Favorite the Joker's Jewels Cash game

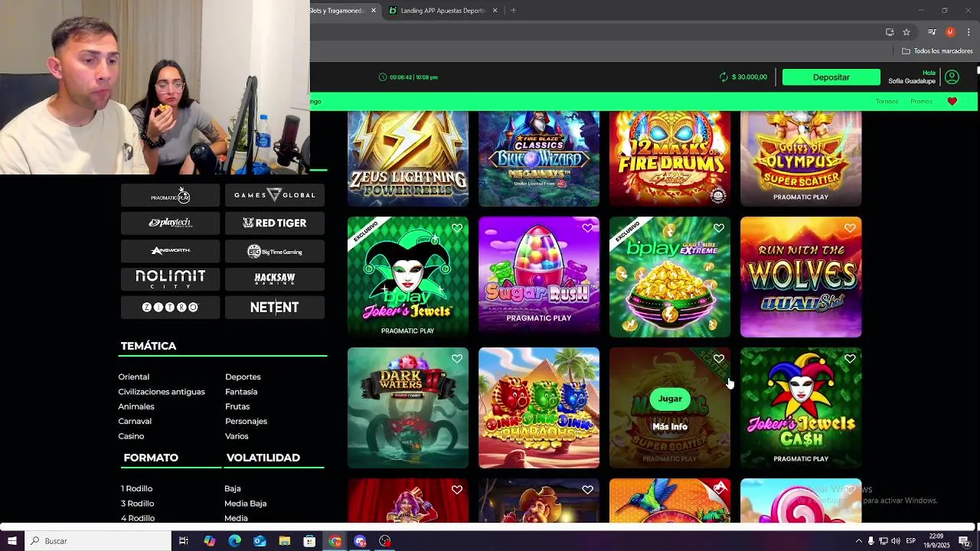[x=850, y=359]
